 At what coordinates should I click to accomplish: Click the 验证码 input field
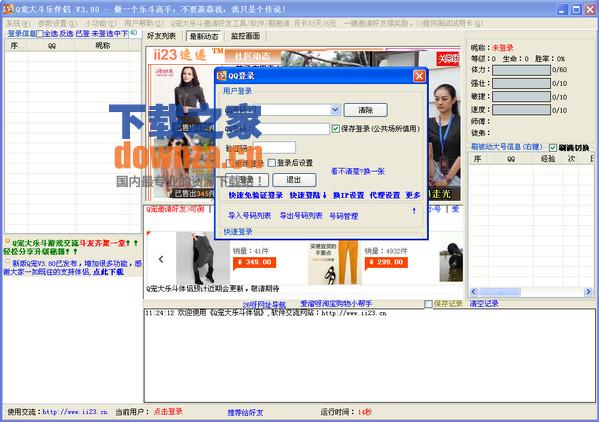click(274, 147)
